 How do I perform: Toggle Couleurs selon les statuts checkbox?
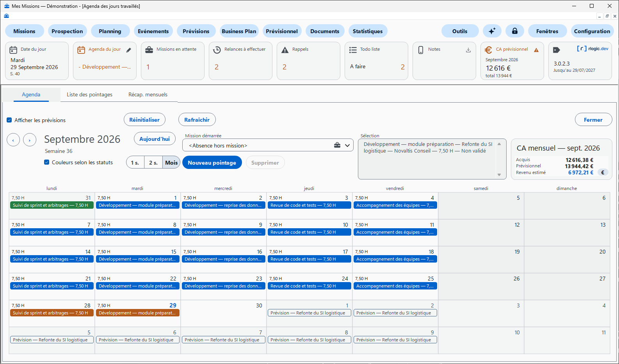[47, 162]
